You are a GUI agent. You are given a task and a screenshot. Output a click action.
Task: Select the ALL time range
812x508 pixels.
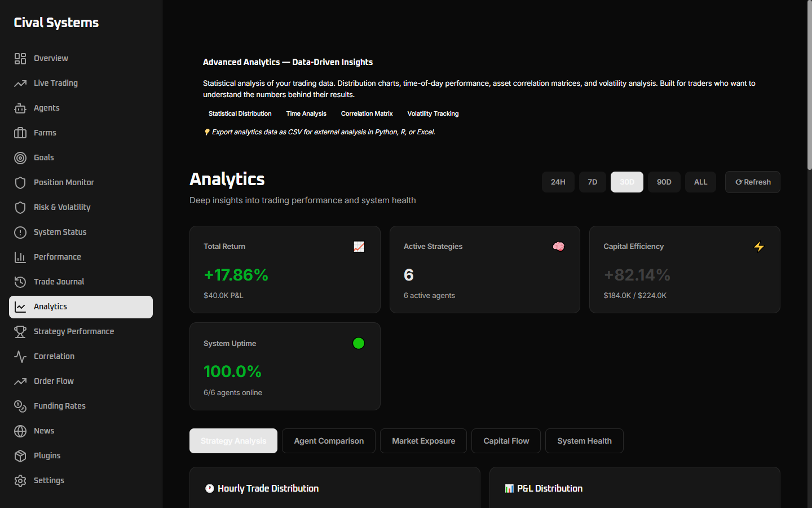[x=701, y=182]
